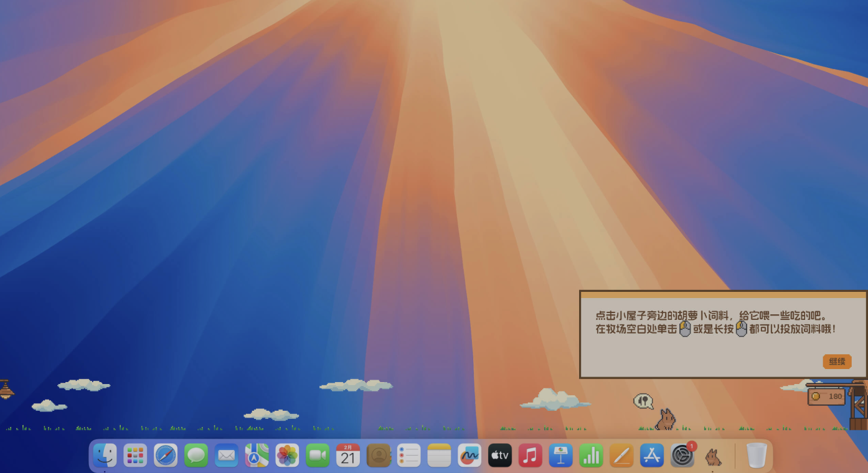Open Launchpad
Screen dimensions: 868x473
[135, 455]
